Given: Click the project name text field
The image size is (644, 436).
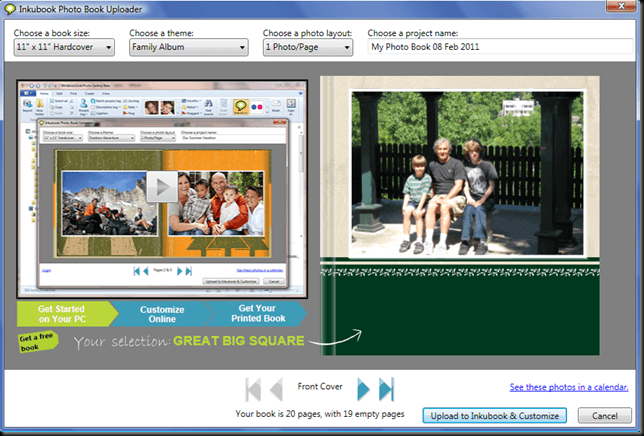Looking at the screenshot, I should click(x=500, y=47).
